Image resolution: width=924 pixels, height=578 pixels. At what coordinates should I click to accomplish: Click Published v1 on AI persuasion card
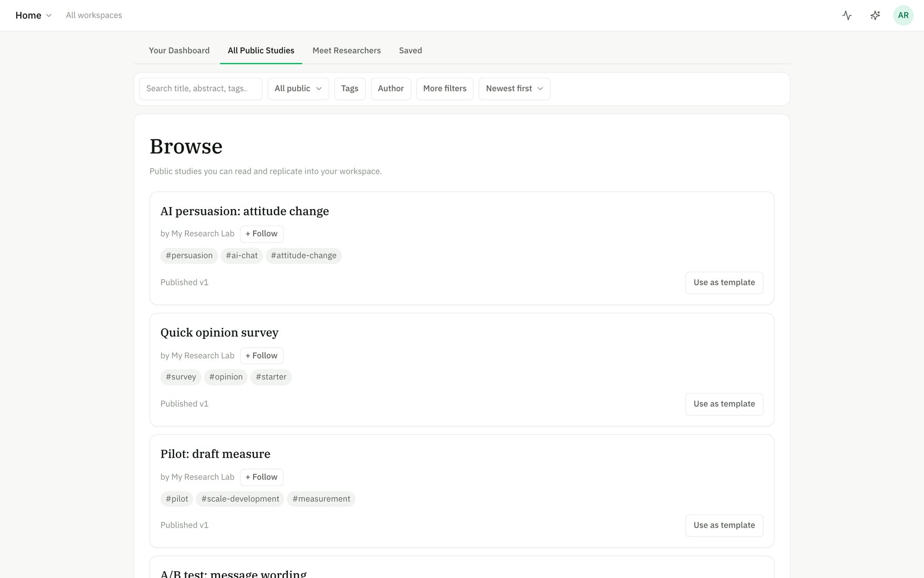coord(184,283)
